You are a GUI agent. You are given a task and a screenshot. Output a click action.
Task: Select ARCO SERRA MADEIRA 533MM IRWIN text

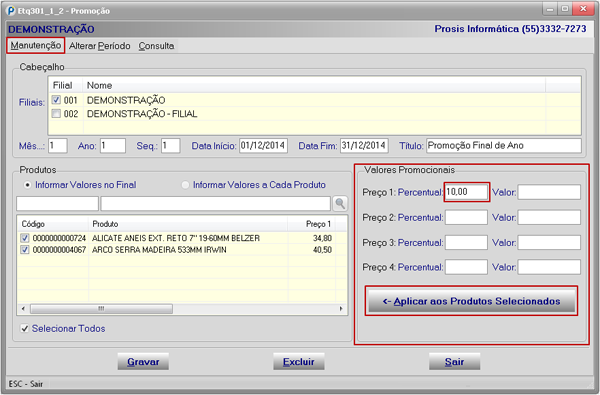[159, 250]
